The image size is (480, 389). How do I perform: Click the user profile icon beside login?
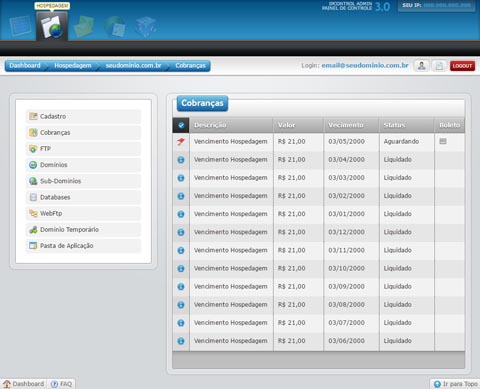(x=421, y=66)
